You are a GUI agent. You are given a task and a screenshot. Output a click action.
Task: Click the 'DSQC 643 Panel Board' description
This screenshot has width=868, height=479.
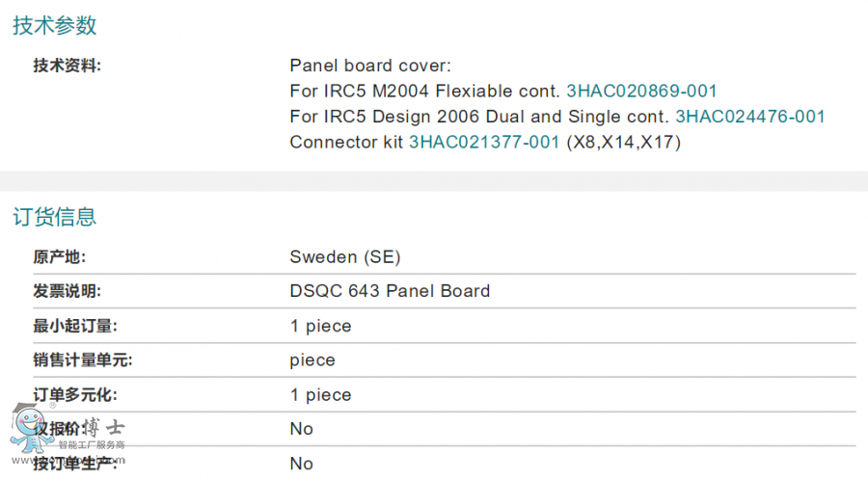(x=390, y=291)
